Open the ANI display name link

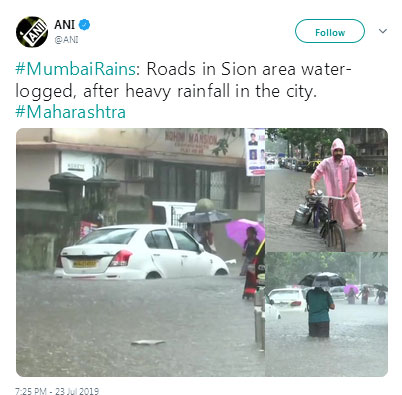point(65,25)
